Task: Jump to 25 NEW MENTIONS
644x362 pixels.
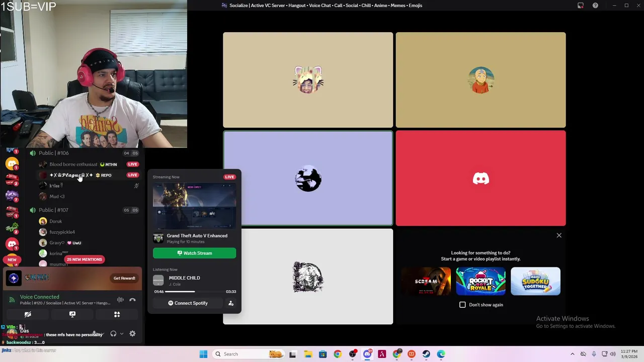Action: point(84,259)
